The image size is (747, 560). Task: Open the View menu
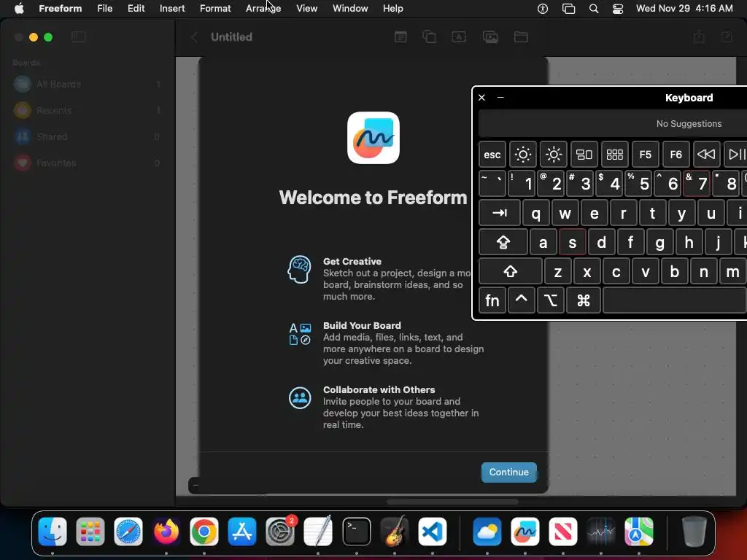[306, 8]
